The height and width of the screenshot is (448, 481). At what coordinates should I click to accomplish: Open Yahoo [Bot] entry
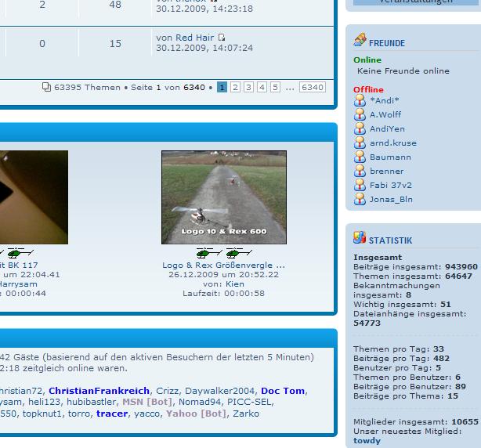click(x=196, y=414)
